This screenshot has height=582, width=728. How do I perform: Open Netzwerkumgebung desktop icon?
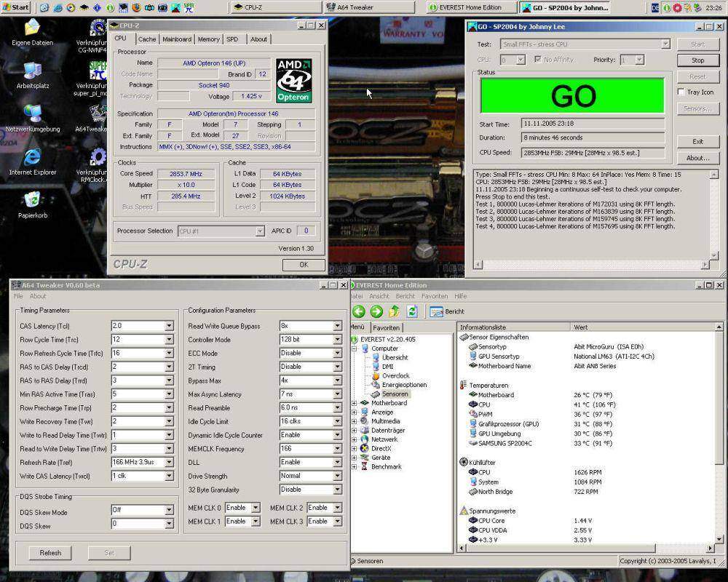(x=33, y=118)
